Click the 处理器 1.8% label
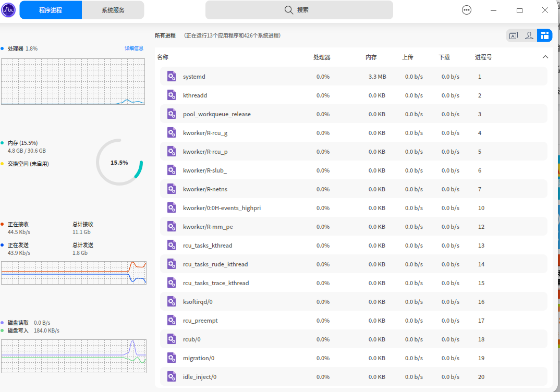 pos(22,48)
